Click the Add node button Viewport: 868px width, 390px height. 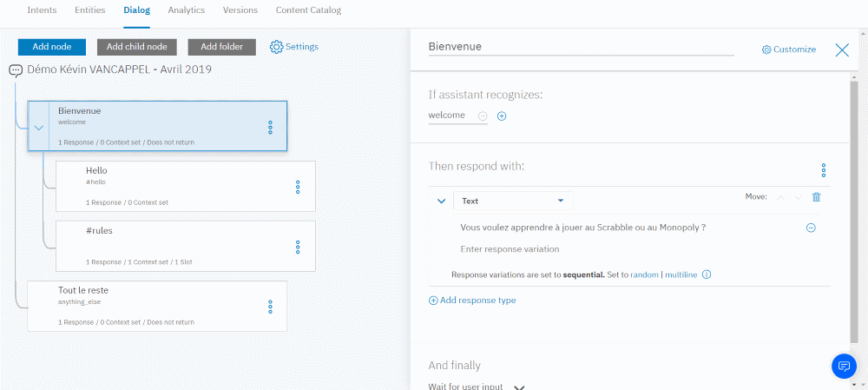pyautogui.click(x=52, y=47)
